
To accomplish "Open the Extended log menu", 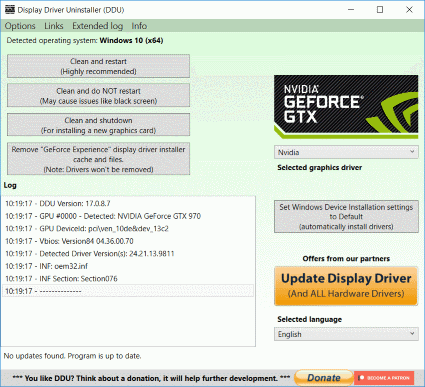I will pyautogui.click(x=98, y=26).
